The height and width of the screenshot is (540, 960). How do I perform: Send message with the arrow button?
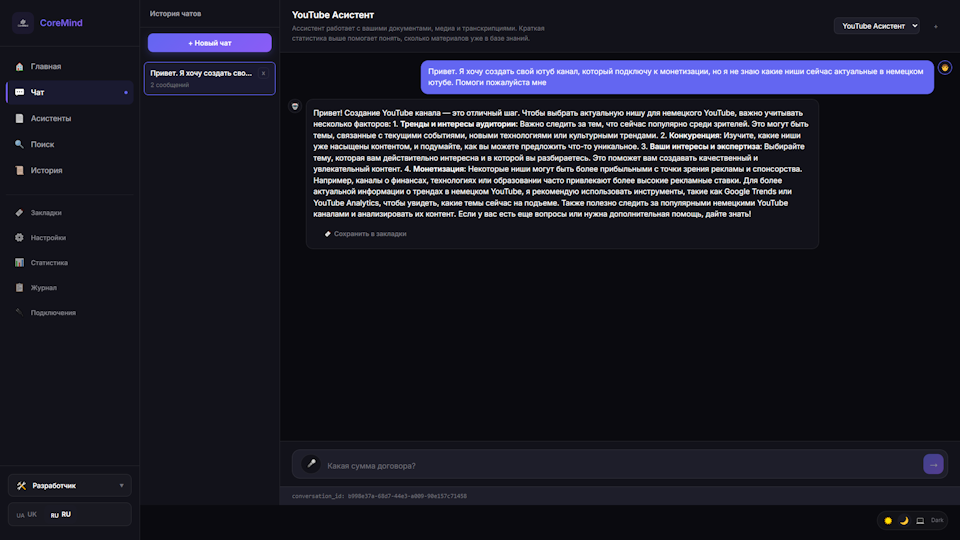pyautogui.click(x=933, y=465)
